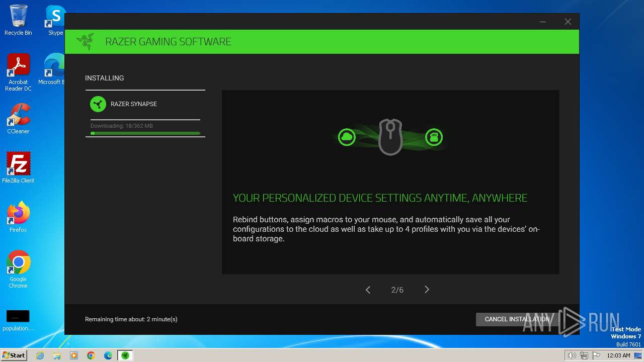The image size is (644, 362).
Task: Click the volume speaker tray icon
Action: [572, 355]
